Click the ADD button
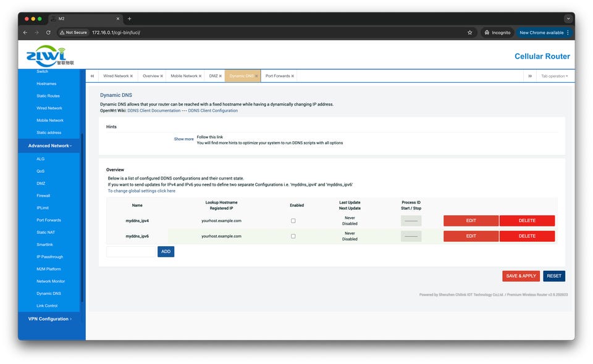 (x=166, y=252)
